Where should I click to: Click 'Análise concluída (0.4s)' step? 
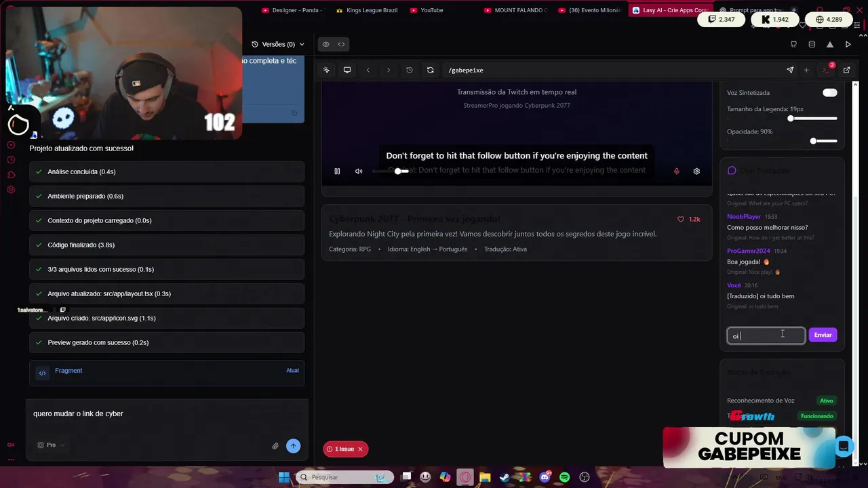[x=167, y=171]
